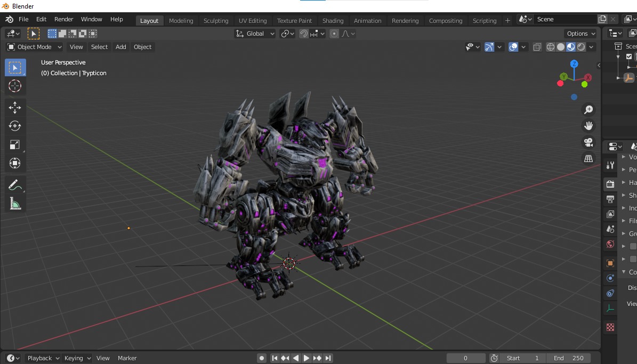Image resolution: width=637 pixels, height=364 pixels.
Task: Toggle the camera view icon
Action: pos(588,142)
